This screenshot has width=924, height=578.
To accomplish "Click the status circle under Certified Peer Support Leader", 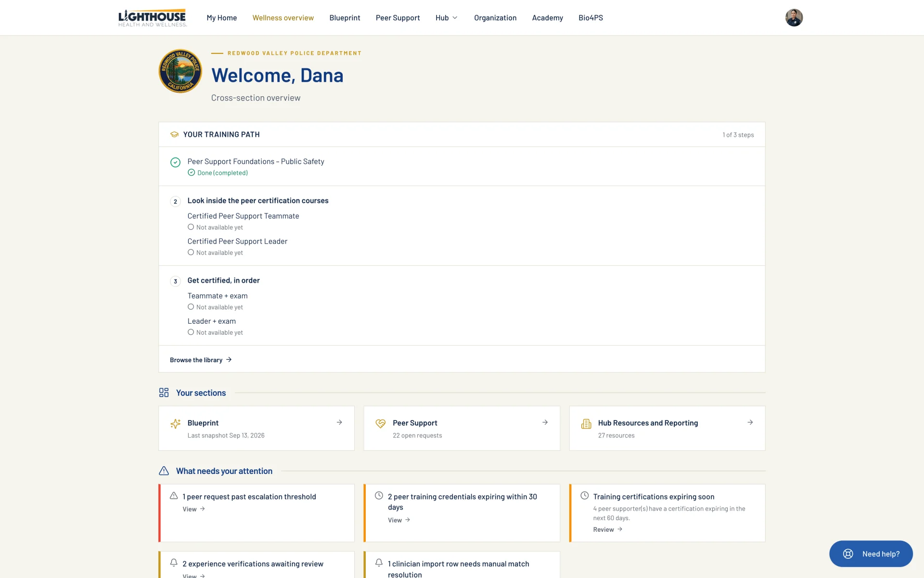I will coord(191,252).
